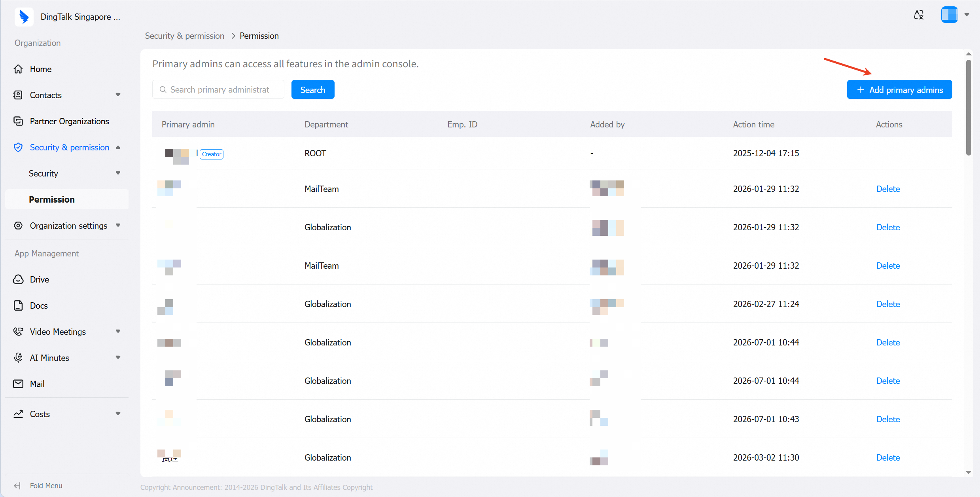Screen dimensions: 980x497
Task: Click the Partner Organizations icon
Action: [18, 121]
